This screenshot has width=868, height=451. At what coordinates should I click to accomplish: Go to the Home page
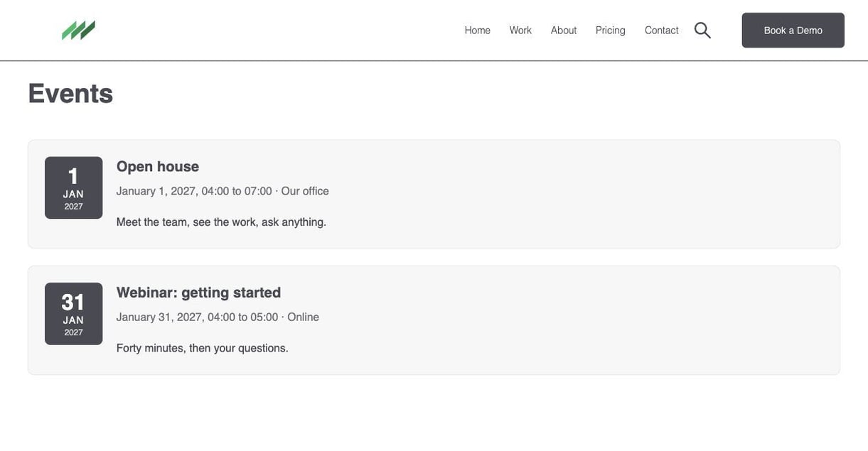coord(478,31)
